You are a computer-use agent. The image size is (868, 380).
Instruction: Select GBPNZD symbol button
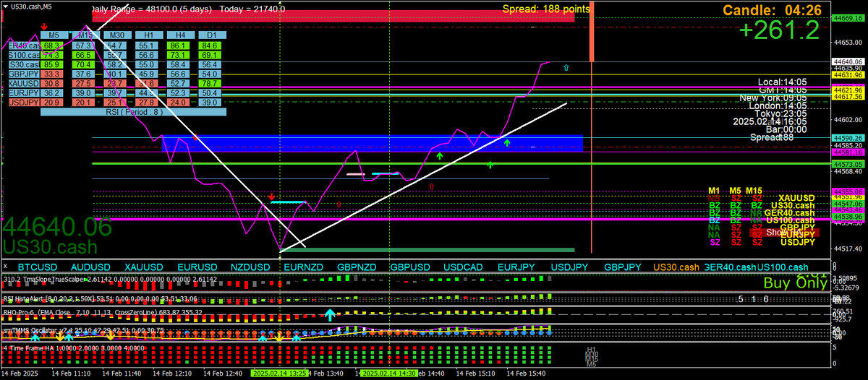(x=357, y=267)
